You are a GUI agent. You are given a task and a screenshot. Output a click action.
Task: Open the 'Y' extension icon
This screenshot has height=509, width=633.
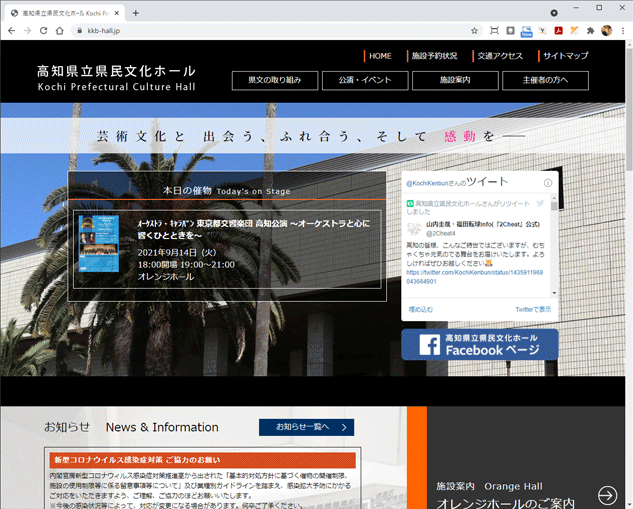(x=543, y=31)
